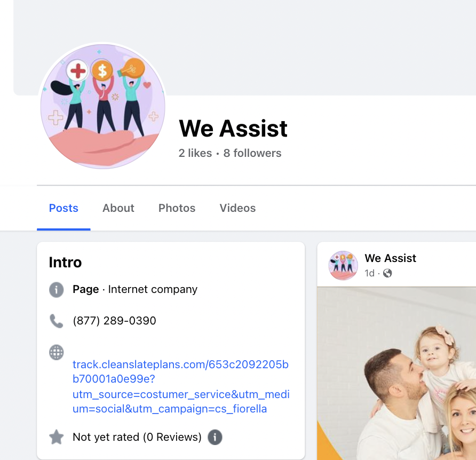The height and width of the screenshot is (460, 476).
Task: Click the Internet company category text
Action: click(x=153, y=289)
